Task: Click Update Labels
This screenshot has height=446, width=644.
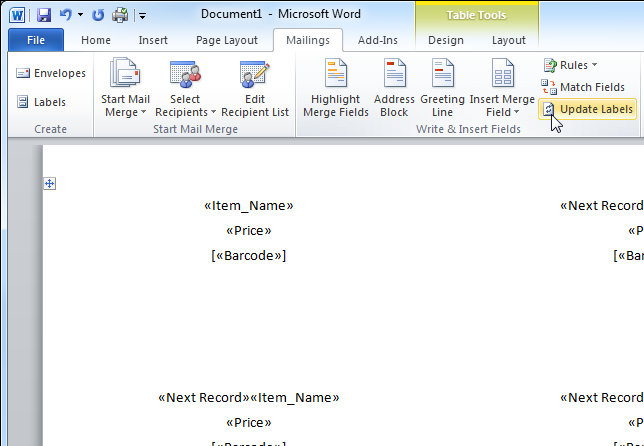Action: point(588,109)
